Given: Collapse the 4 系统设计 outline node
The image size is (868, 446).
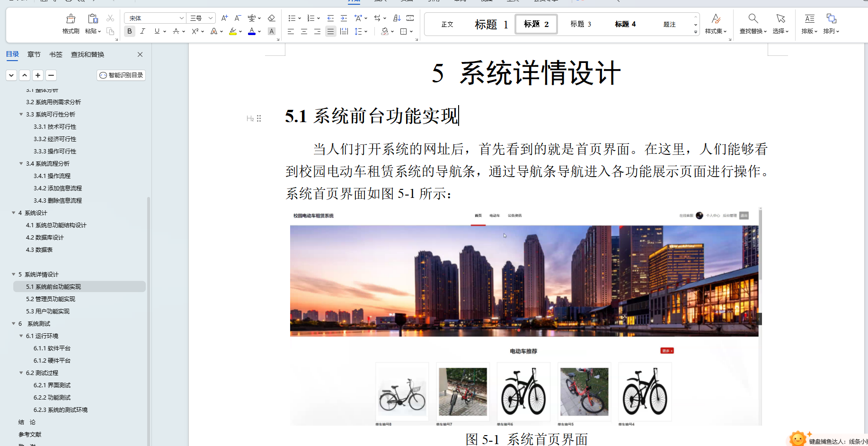Looking at the screenshot, I should [x=13, y=213].
